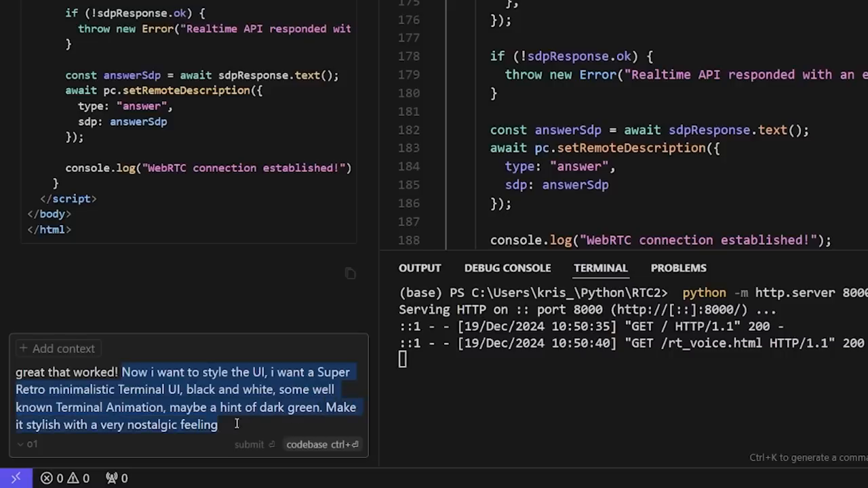Image resolution: width=868 pixels, height=488 pixels.
Task: Click the '</script>' tag in chat code
Action: [68, 199]
